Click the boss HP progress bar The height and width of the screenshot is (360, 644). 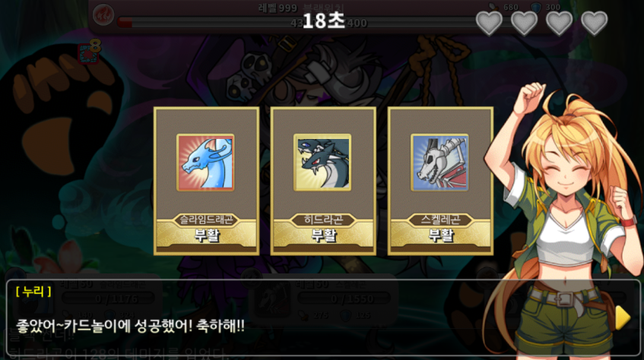296,23
